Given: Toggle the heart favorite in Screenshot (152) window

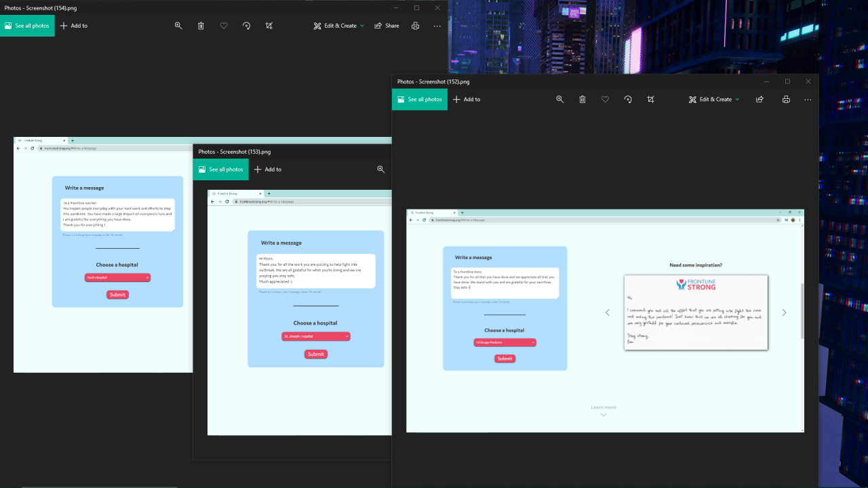Looking at the screenshot, I should pos(606,100).
